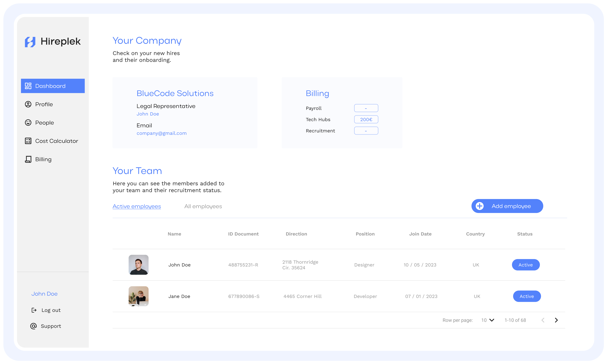Viewport: 607px width, 364px height.
Task: Click the Cost Calculator icon
Action: point(28,141)
